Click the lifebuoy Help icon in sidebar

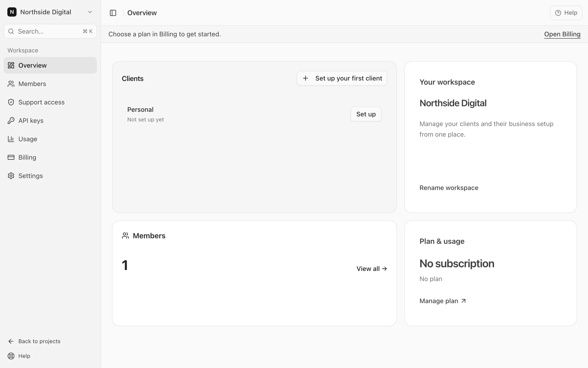tap(11, 356)
